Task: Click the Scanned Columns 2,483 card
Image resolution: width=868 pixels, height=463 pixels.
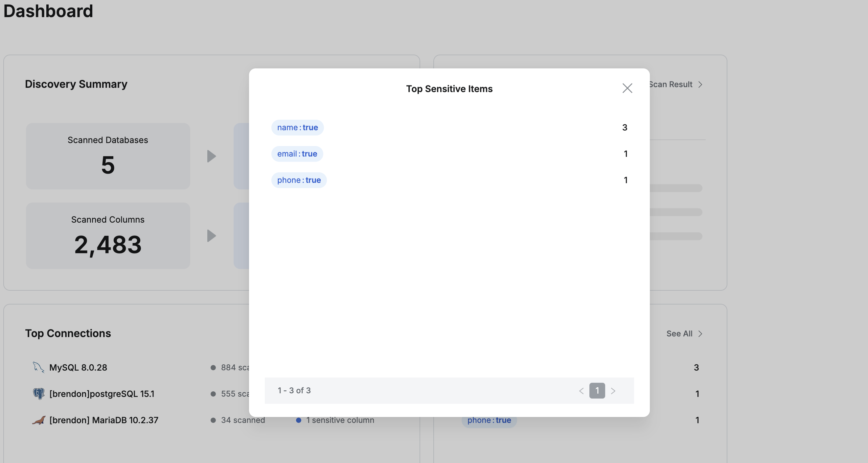Action: [108, 236]
